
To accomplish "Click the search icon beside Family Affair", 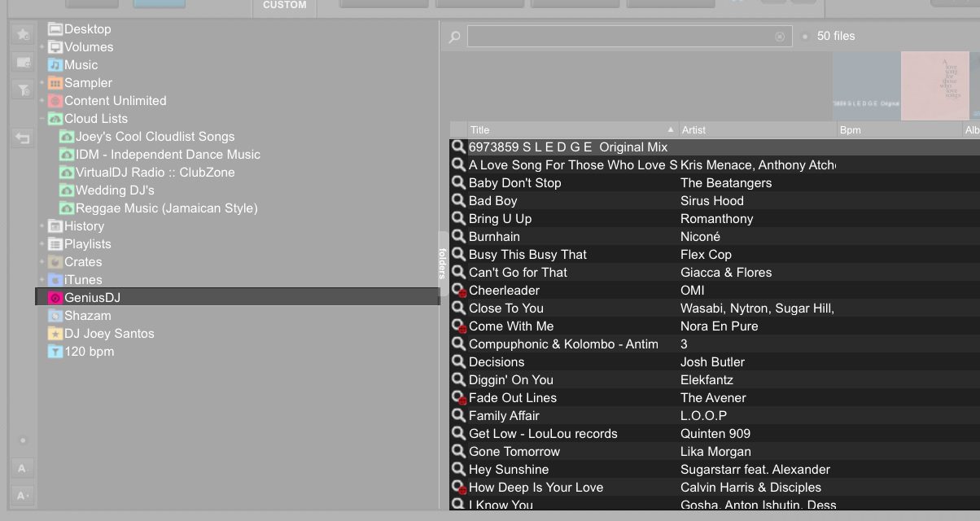I will [459, 416].
